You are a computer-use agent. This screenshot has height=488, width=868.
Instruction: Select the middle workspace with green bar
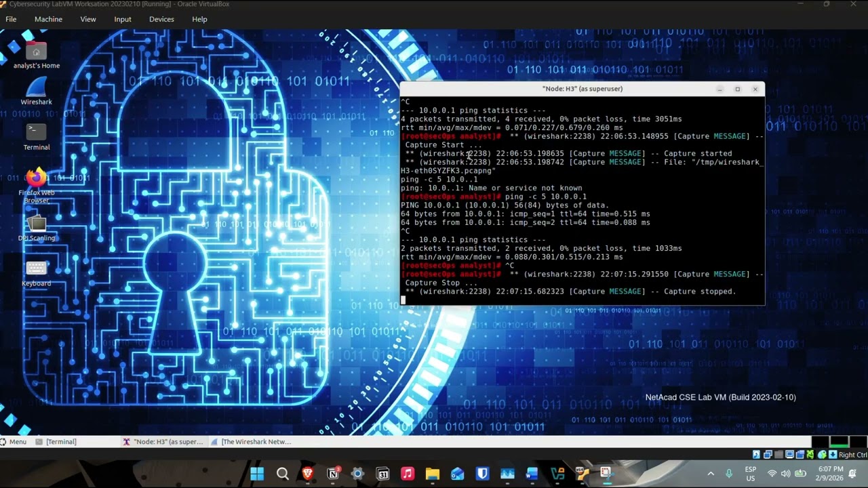click(839, 441)
